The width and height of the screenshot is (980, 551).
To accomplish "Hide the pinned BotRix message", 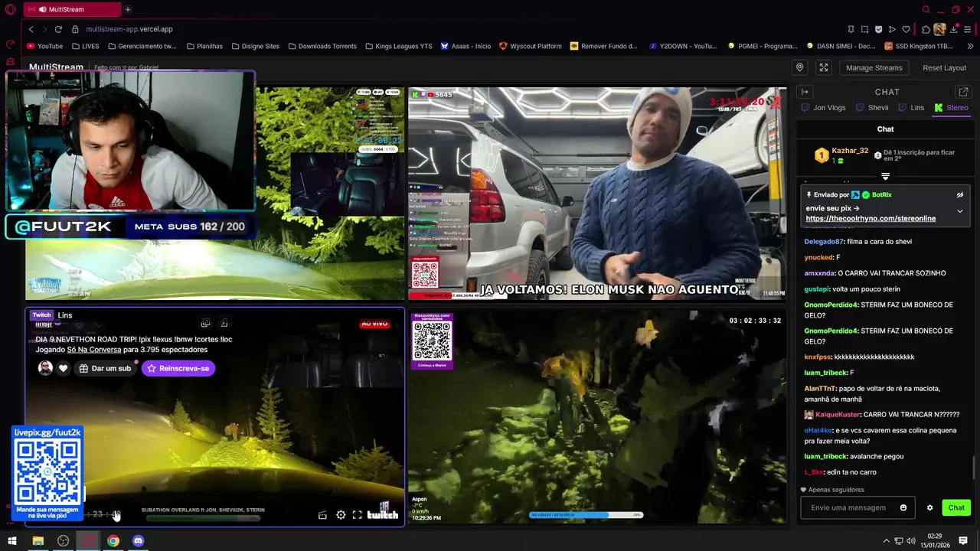I will tap(959, 195).
